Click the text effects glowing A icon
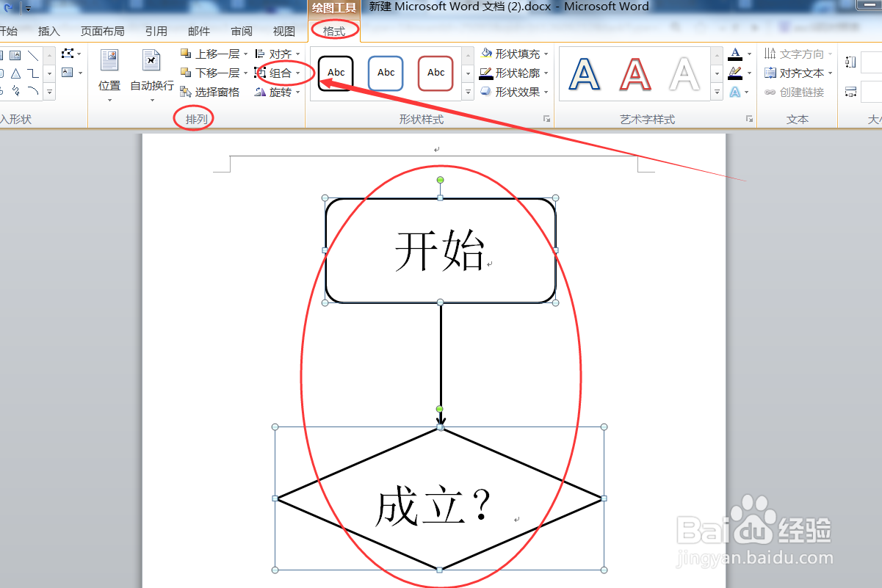This screenshot has height=588, width=882. (x=735, y=92)
